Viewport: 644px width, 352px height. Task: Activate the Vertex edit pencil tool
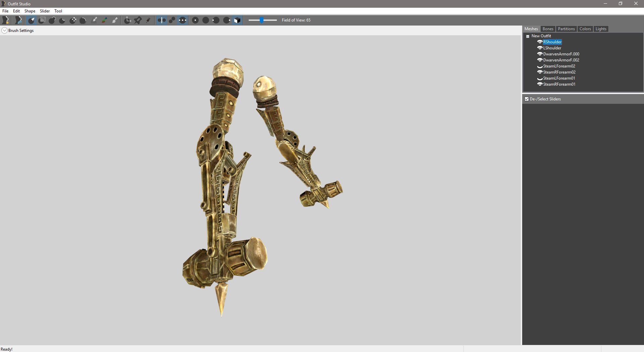pos(148,20)
